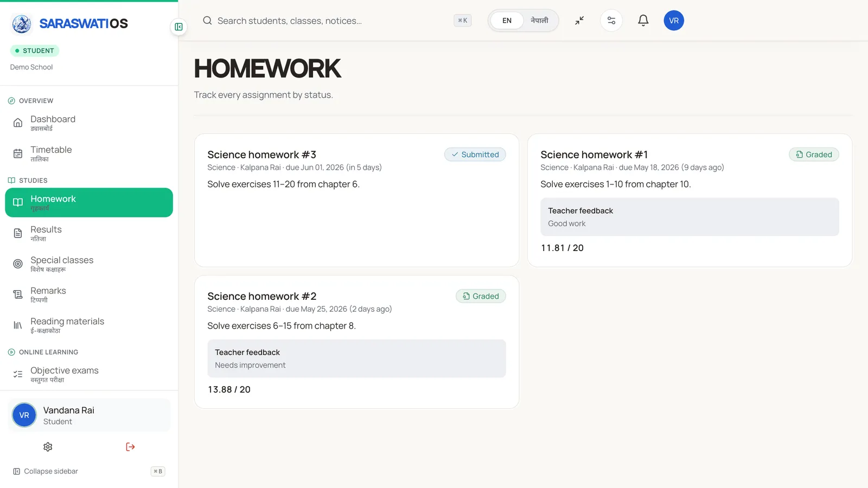Click the Demo School label
Screen dimensions: 868x488
pos(31,67)
